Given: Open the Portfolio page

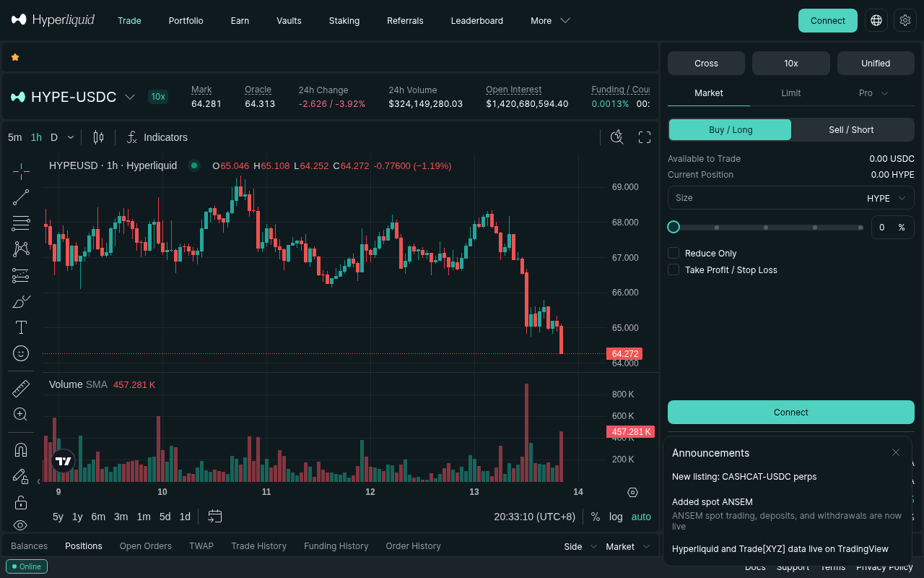Looking at the screenshot, I should tap(186, 20).
